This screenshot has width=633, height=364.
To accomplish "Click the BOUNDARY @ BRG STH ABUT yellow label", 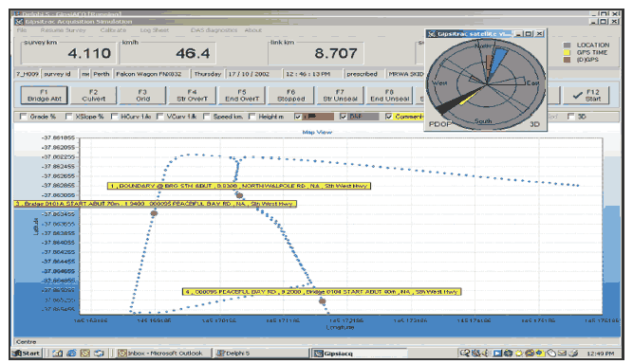I will pyautogui.click(x=239, y=186).
